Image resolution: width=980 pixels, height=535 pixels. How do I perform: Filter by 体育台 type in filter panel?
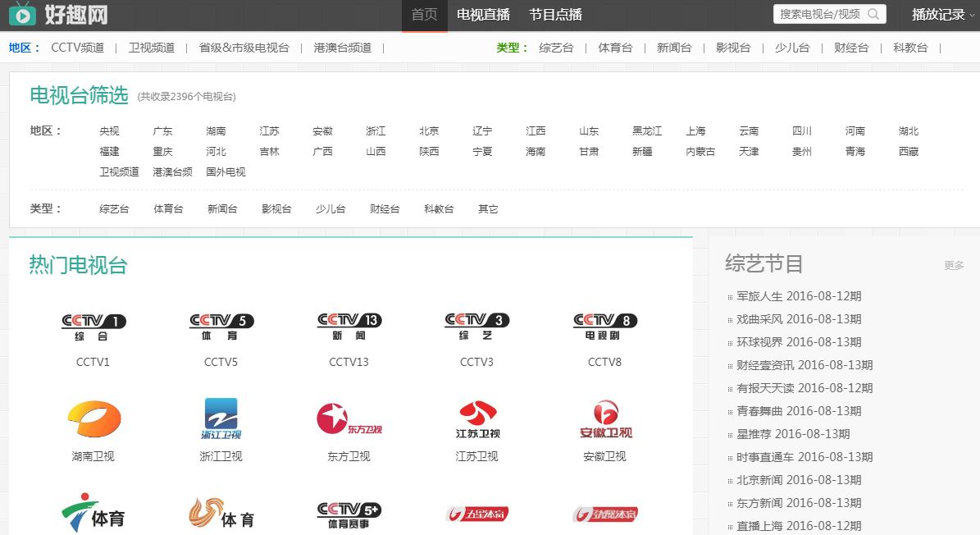coord(168,209)
